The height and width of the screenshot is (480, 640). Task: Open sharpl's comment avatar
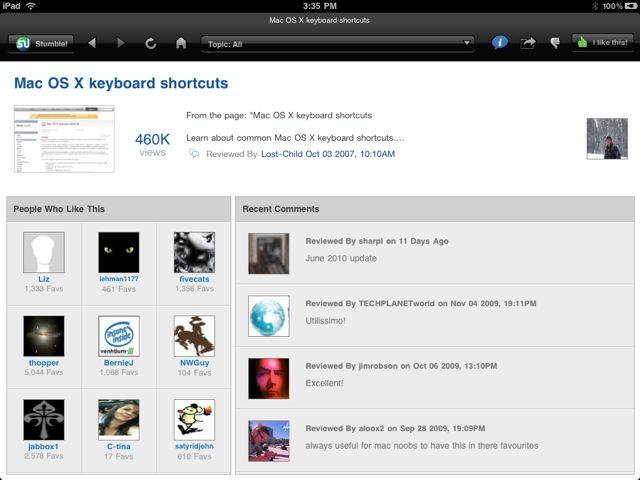pyautogui.click(x=269, y=253)
